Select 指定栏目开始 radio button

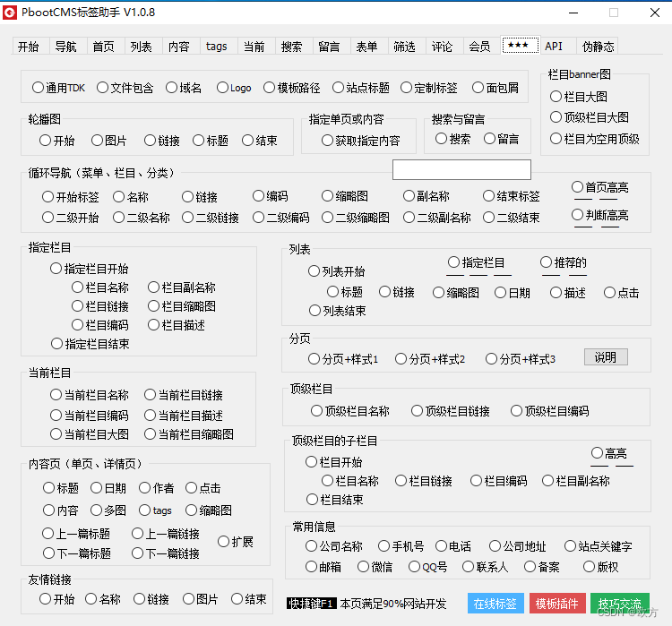[89, 269]
